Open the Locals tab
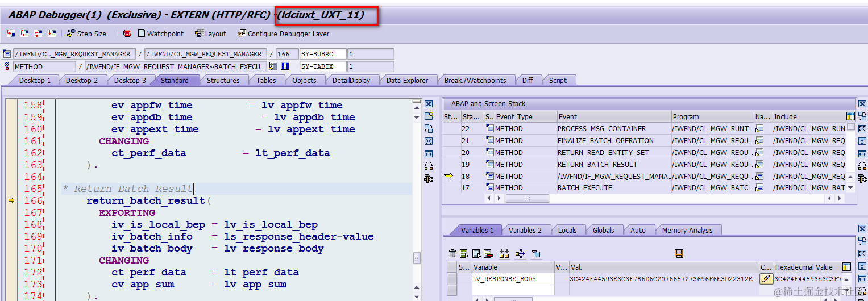This screenshot has width=868, height=301. point(567,230)
